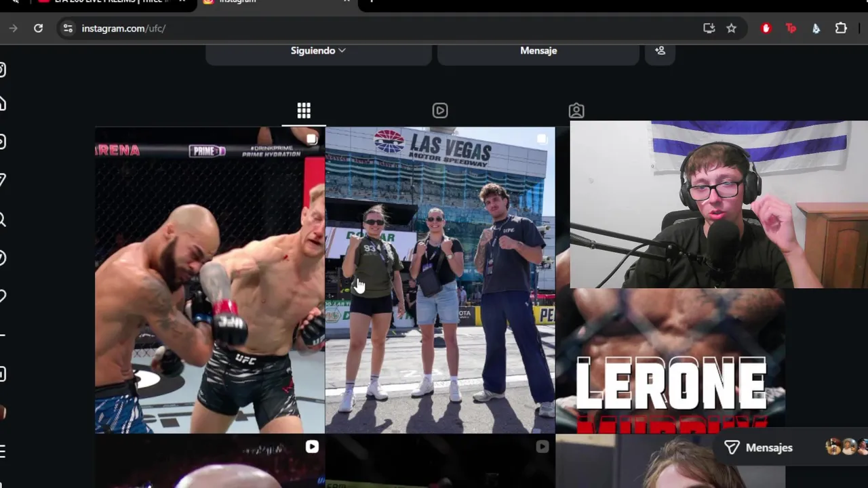Bookmark this page with the star
Image resolution: width=868 pixels, height=488 pixels.
click(731, 28)
